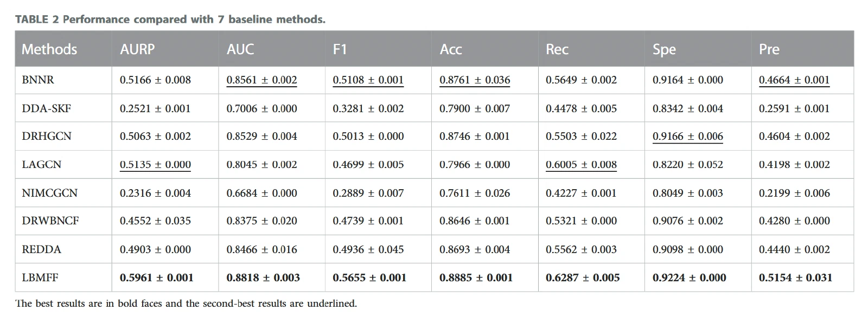The image size is (868, 323).
Task: Click the Acc column header
Action: 451,49
